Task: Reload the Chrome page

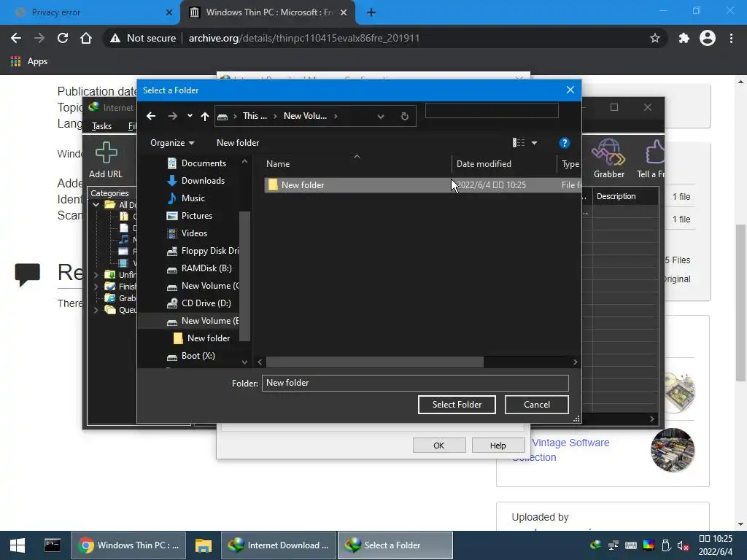Action: pyautogui.click(x=63, y=38)
